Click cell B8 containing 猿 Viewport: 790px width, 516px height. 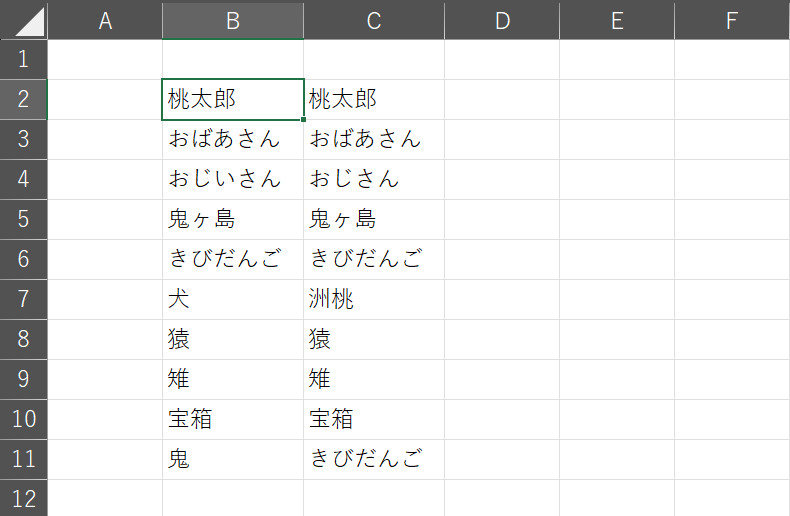[x=233, y=339]
